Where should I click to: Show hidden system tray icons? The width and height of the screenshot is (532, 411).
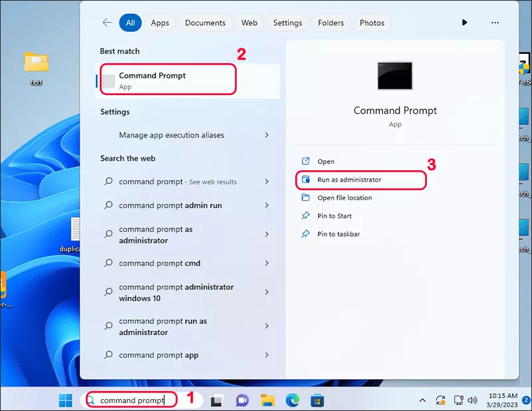[422, 400]
